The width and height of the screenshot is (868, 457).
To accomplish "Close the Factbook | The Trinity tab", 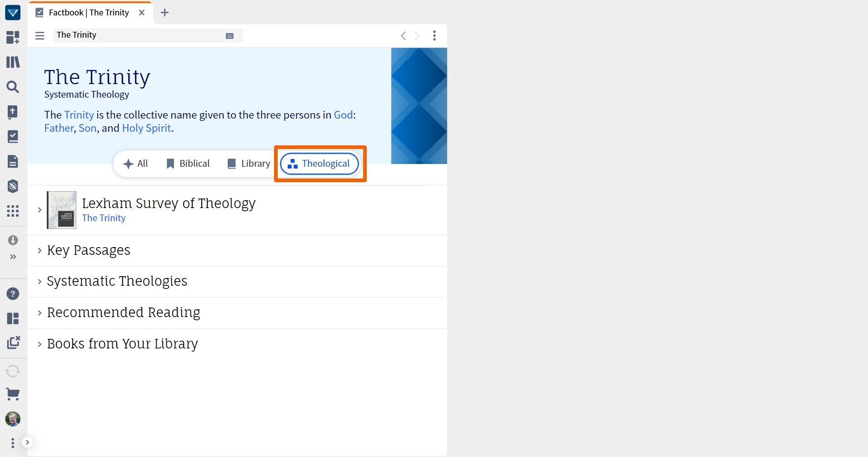I will [x=142, y=13].
